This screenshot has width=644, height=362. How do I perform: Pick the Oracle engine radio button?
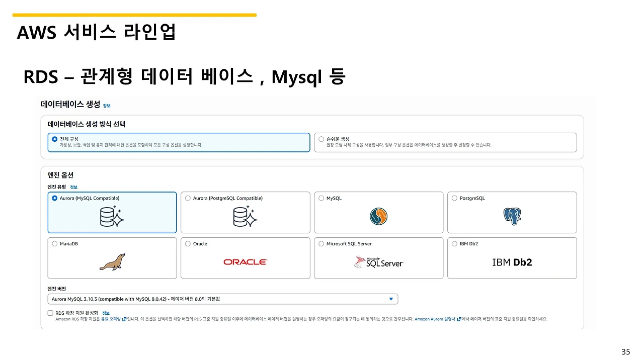tap(188, 244)
